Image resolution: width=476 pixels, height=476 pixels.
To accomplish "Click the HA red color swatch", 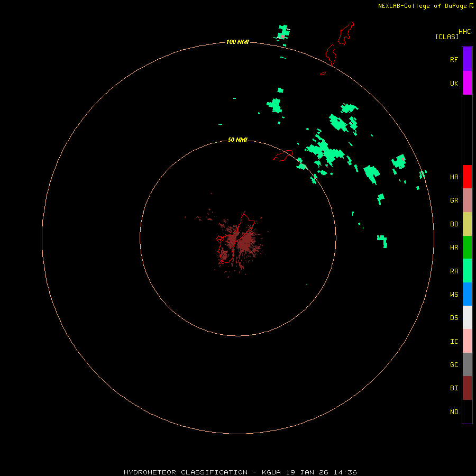I will click(x=467, y=177).
